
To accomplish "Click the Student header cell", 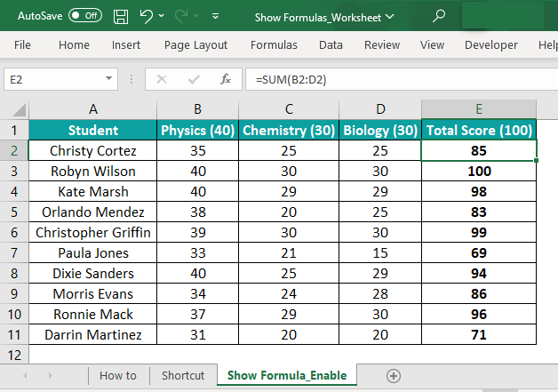I will pyautogui.click(x=93, y=130).
